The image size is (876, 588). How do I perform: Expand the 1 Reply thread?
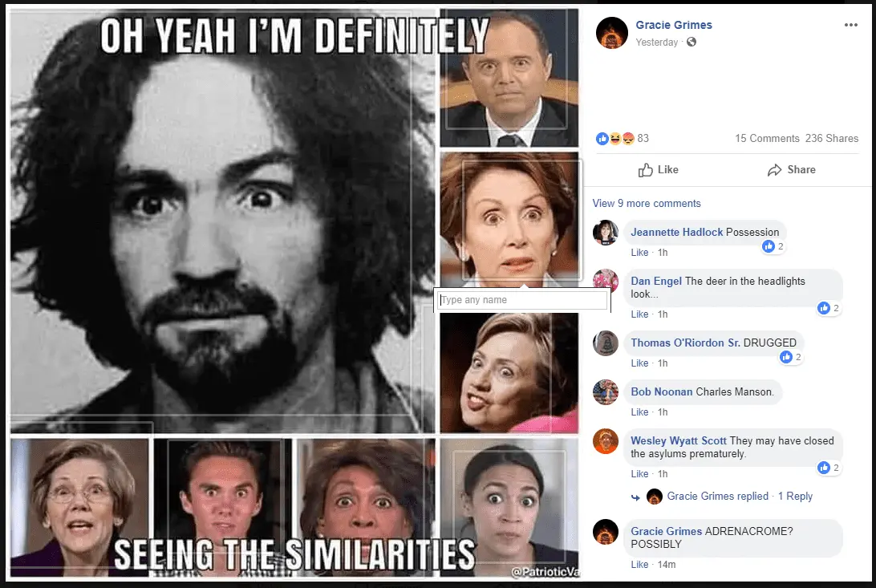click(x=795, y=497)
